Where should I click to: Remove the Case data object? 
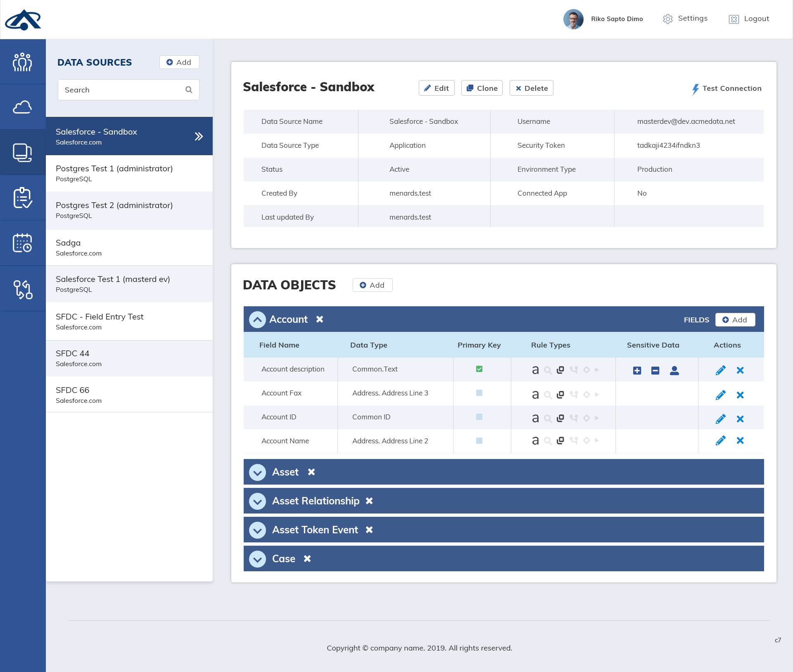click(307, 558)
